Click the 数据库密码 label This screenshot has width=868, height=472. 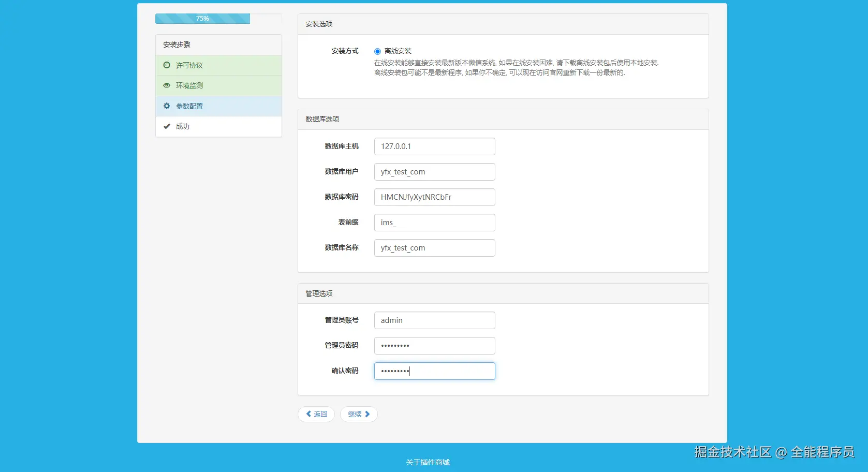(342, 197)
